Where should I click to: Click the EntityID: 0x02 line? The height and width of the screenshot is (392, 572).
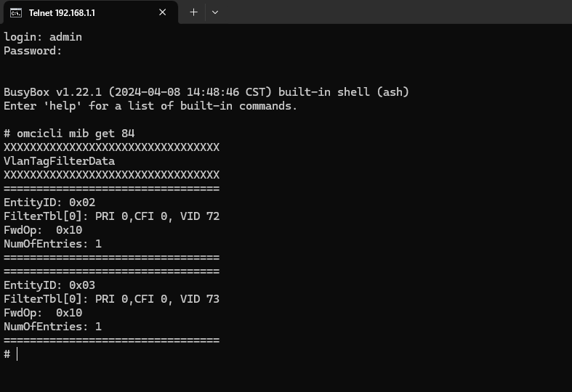click(49, 203)
